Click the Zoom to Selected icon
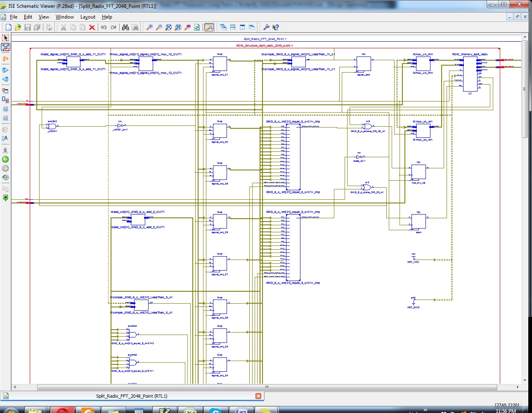The width and height of the screenshot is (532, 413). 178,27
